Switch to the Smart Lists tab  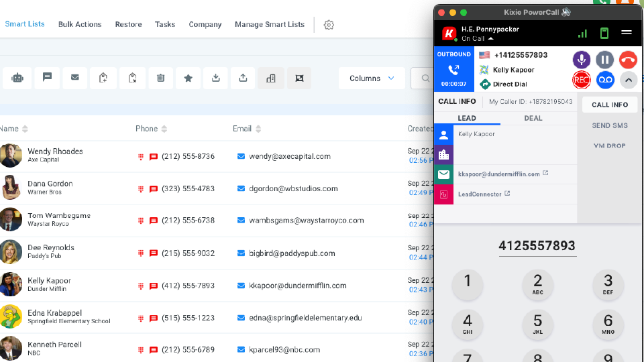[x=25, y=24]
